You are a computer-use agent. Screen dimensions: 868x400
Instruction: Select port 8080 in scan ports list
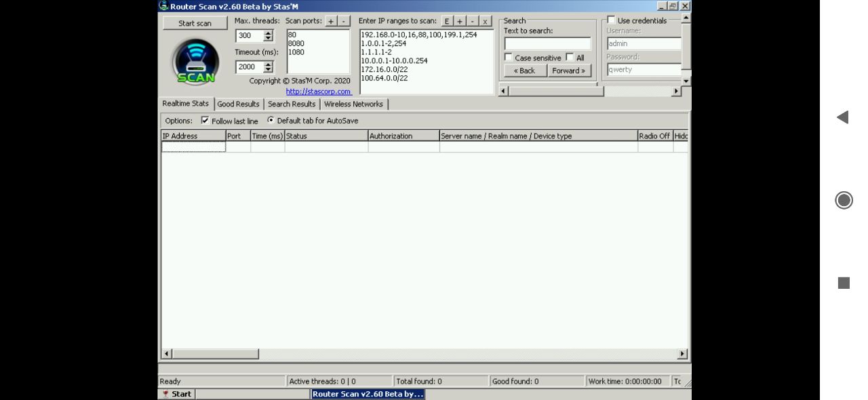click(296, 43)
